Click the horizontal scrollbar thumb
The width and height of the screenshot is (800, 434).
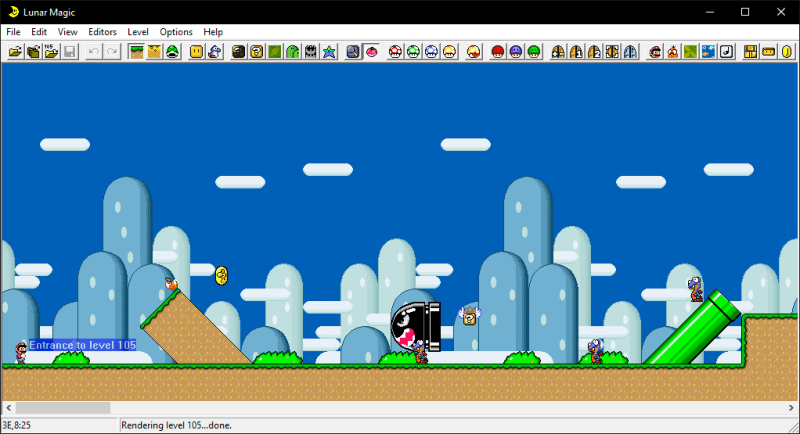click(63, 408)
